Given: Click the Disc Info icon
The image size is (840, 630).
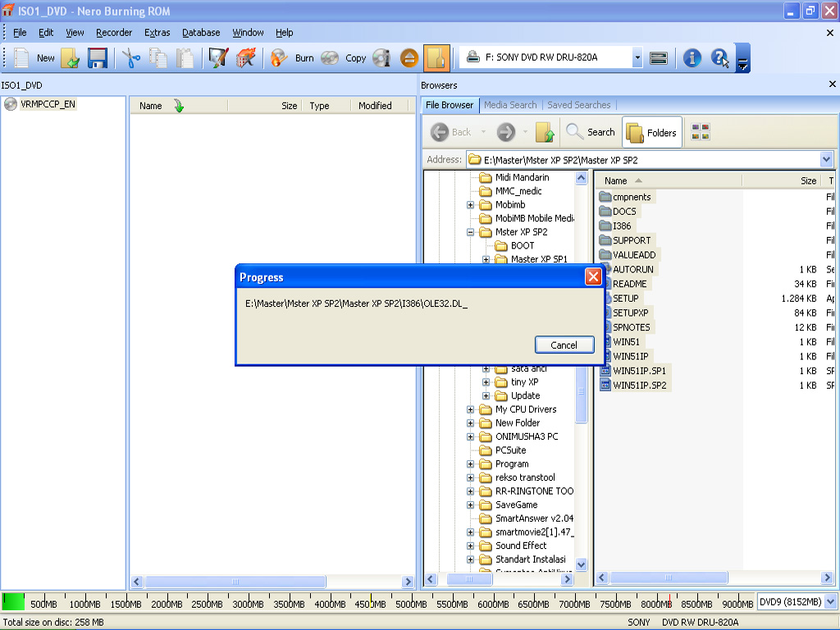Looking at the screenshot, I should (381, 58).
